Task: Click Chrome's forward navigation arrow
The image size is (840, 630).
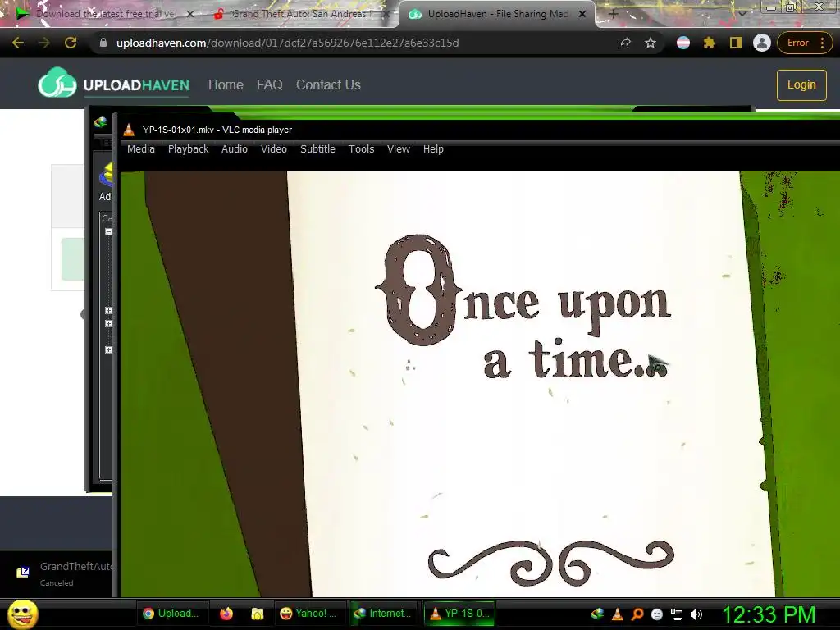Action: coord(44,43)
